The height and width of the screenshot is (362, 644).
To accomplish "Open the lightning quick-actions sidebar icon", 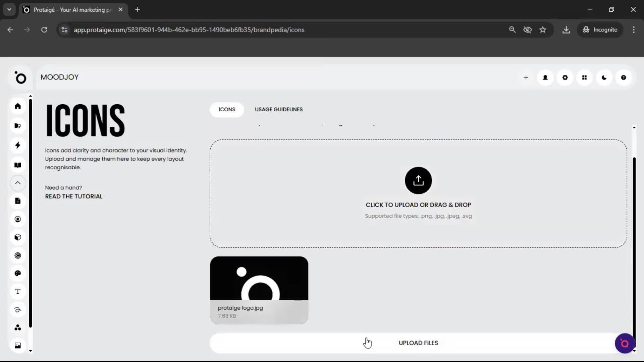I will pyautogui.click(x=18, y=145).
